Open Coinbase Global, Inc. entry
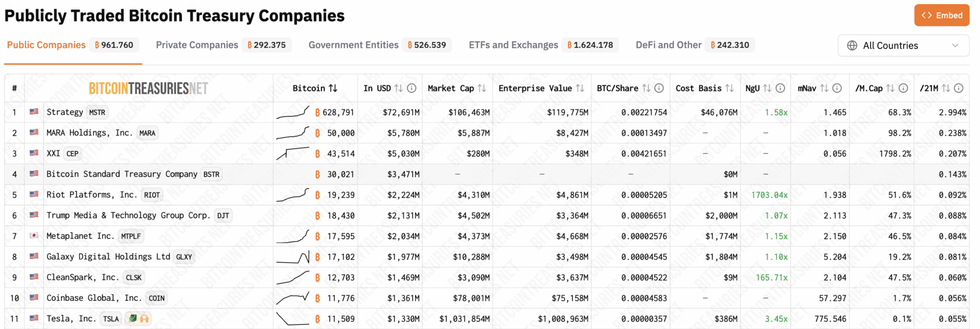 pyautogui.click(x=94, y=298)
